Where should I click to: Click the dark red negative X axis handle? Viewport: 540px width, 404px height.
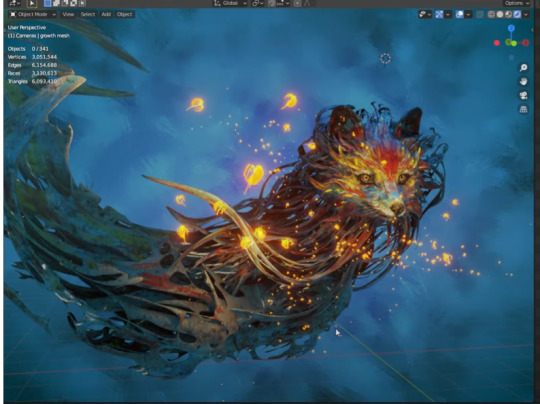pos(526,43)
